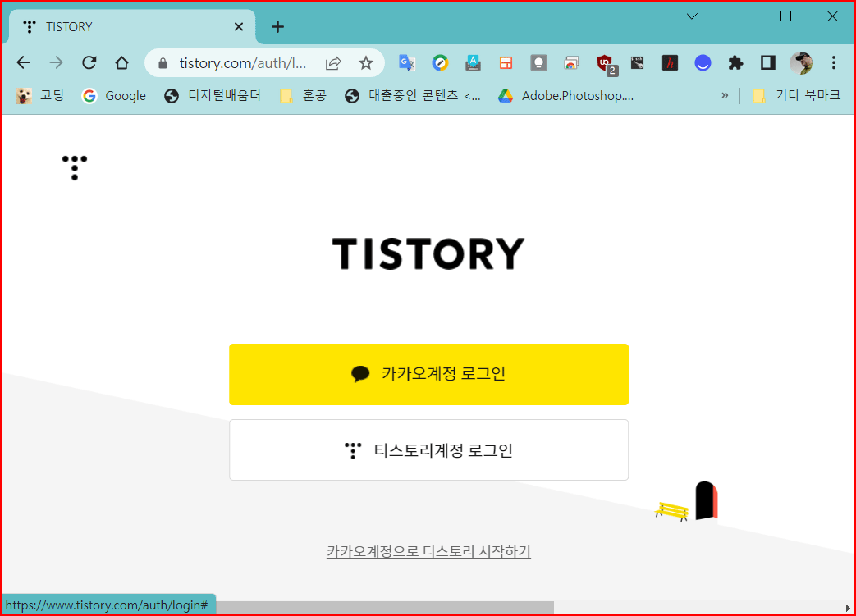Open a new browser tab
Screen dimensions: 856x616
(277, 27)
